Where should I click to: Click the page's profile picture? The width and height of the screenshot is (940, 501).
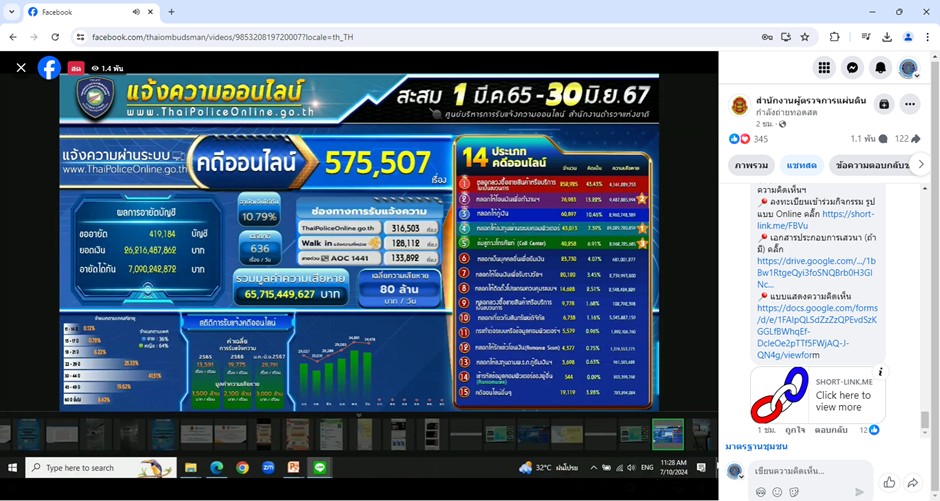[x=739, y=105]
